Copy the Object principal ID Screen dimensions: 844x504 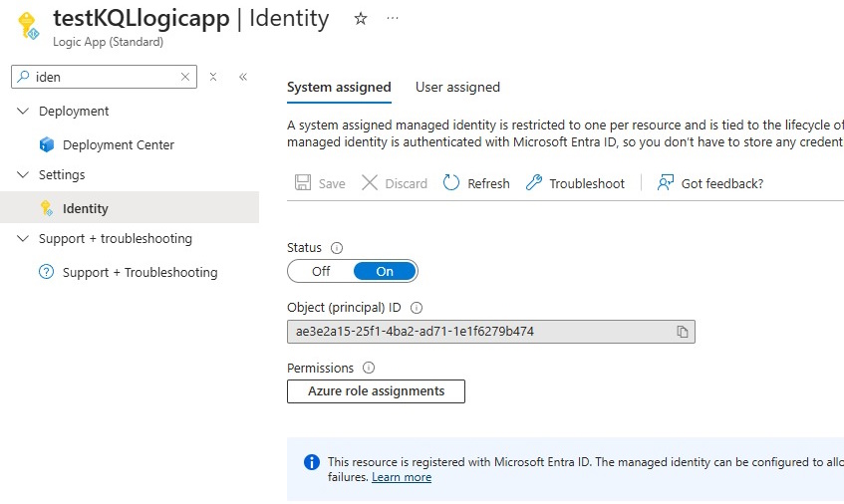pos(682,332)
